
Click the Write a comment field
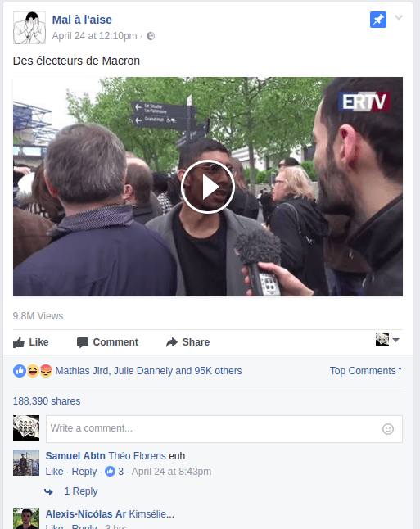point(224,429)
